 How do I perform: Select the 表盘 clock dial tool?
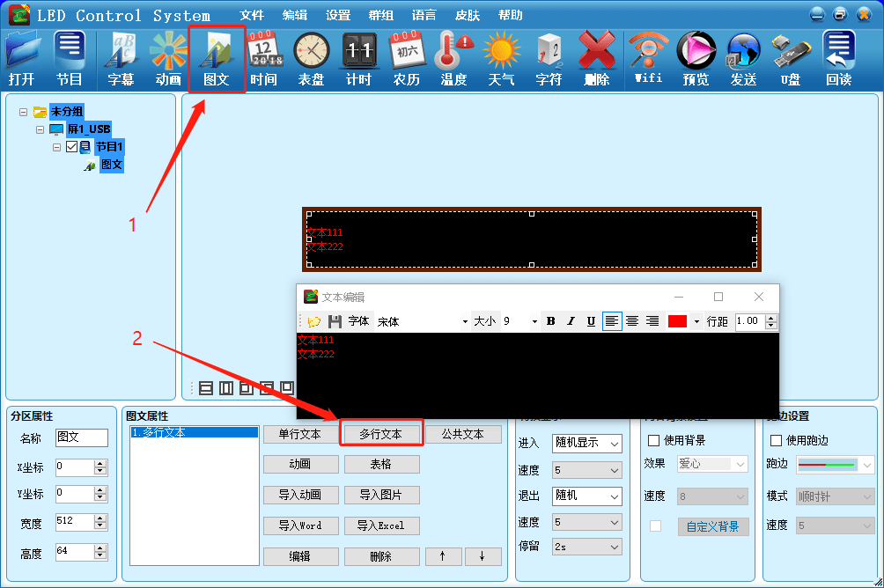click(311, 57)
